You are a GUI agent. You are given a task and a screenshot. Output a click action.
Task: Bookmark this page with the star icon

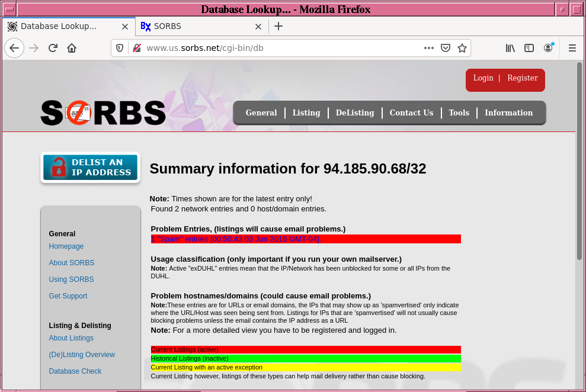[462, 48]
